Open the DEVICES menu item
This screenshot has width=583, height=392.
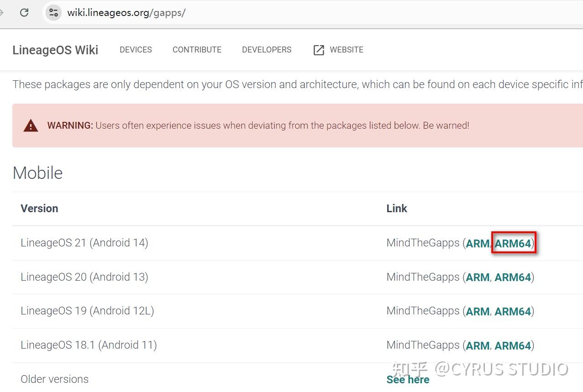click(x=135, y=50)
